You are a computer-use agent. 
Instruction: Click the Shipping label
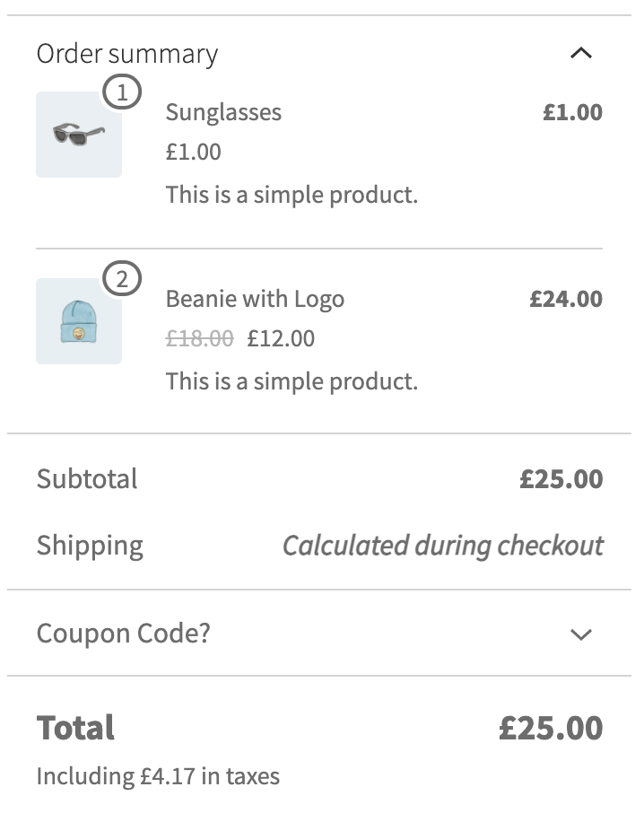(90, 546)
